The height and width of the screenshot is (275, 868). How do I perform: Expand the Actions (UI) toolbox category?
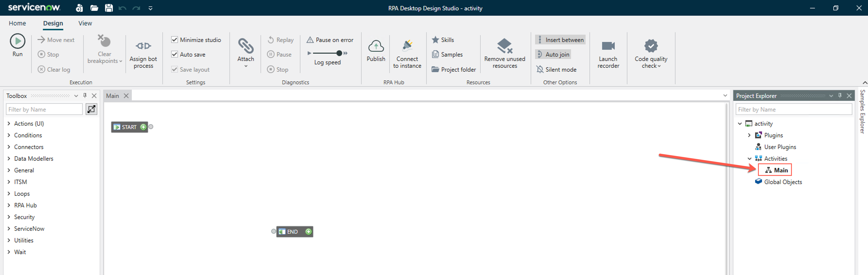click(9, 124)
